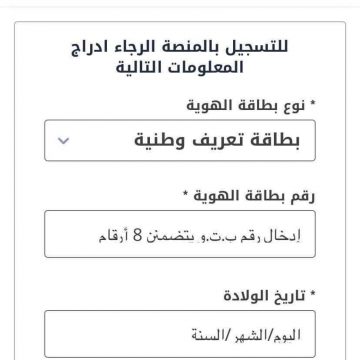Screen dimensions: 360x360
Task: Click the المعلومات التالية heading line
Action: [180, 67]
